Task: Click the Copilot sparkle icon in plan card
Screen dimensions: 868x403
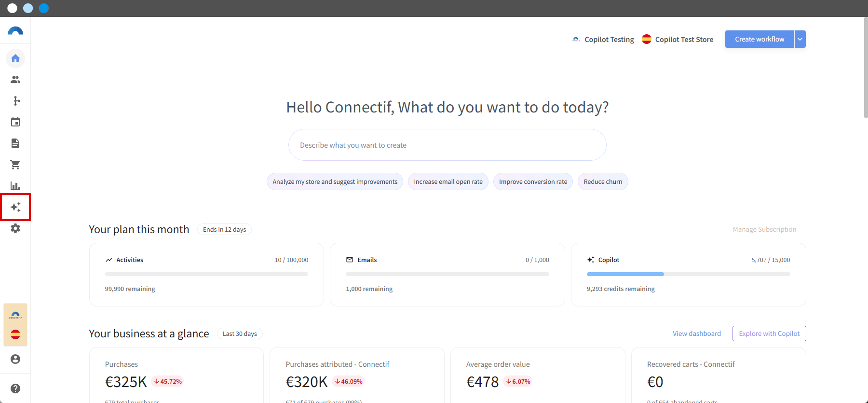Action: click(591, 260)
